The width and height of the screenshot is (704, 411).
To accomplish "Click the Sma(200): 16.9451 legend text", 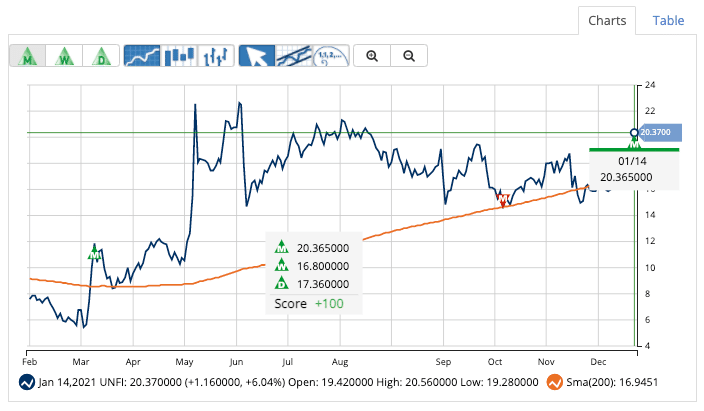I will click(x=612, y=382).
